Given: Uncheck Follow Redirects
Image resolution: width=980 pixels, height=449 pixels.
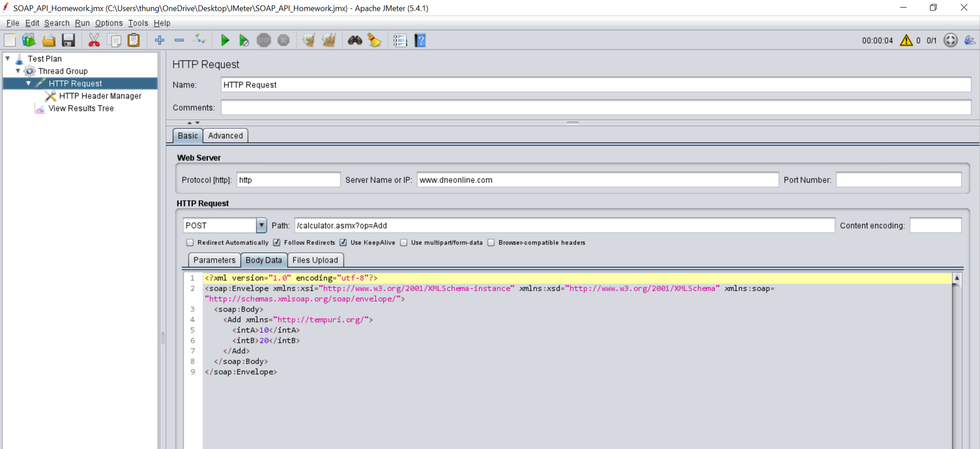Looking at the screenshot, I should coord(277,242).
